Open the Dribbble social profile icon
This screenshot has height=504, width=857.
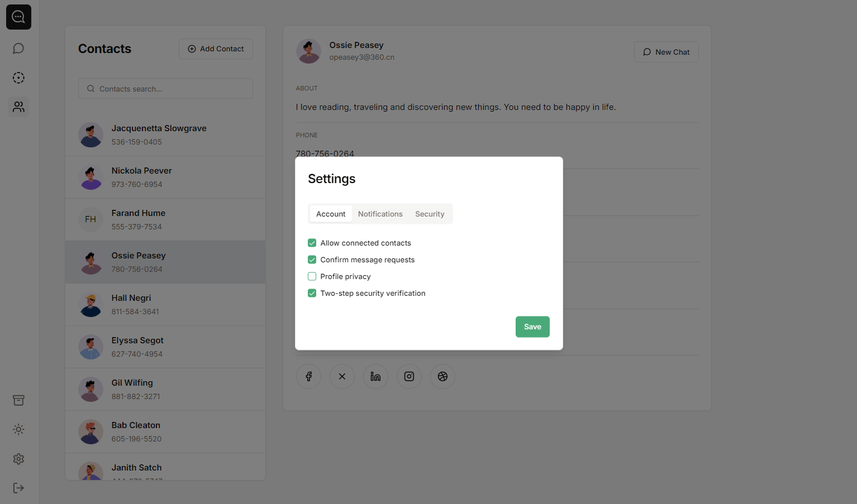[x=442, y=376]
